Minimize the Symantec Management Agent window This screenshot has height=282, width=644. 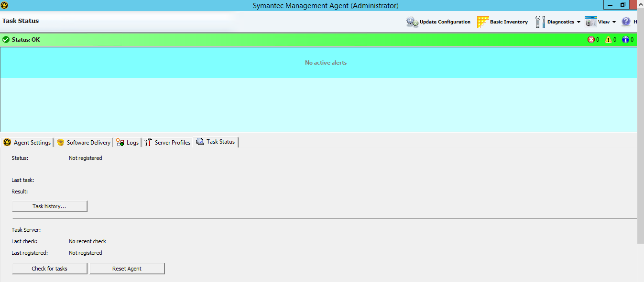610,5
